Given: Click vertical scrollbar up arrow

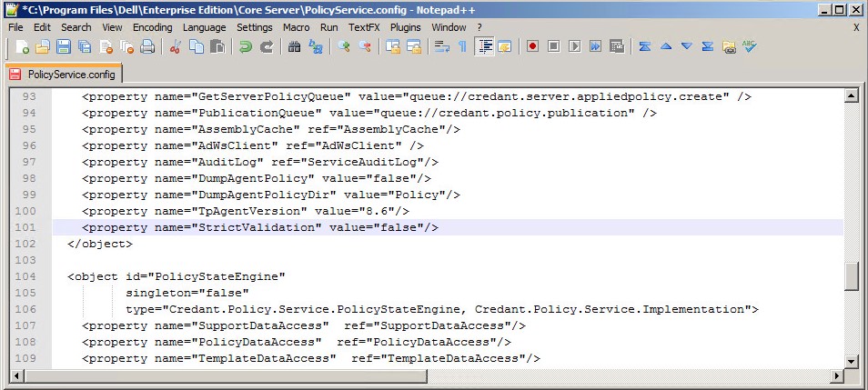Looking at the screenshot, I should pyautogui.click(x=852, y=95).
